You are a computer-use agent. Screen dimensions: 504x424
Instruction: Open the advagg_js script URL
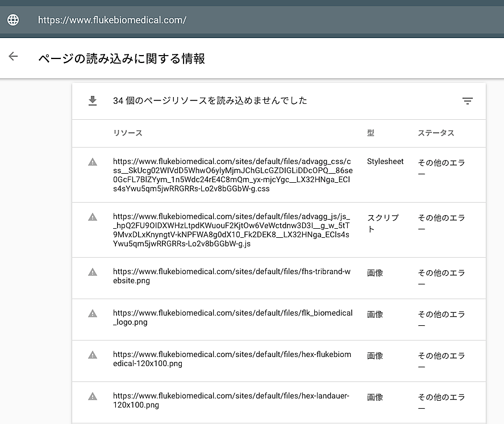[x=232, y=230]
